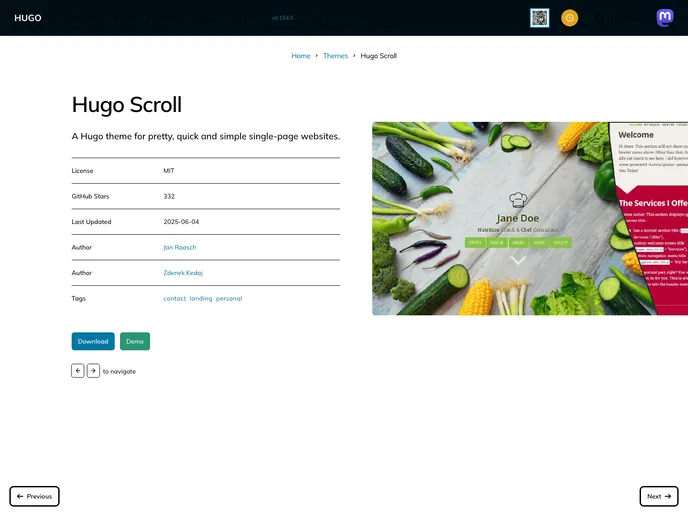Viewport: 688px width, 512px height.
Task: Click the 'Tags' row label
Action: pos(79,298)
